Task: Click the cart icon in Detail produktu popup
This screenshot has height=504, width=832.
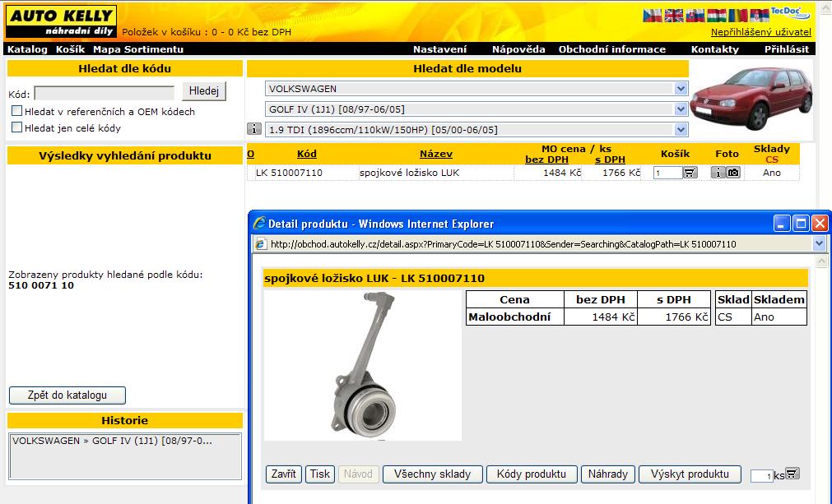Action: tap(792, 474)
